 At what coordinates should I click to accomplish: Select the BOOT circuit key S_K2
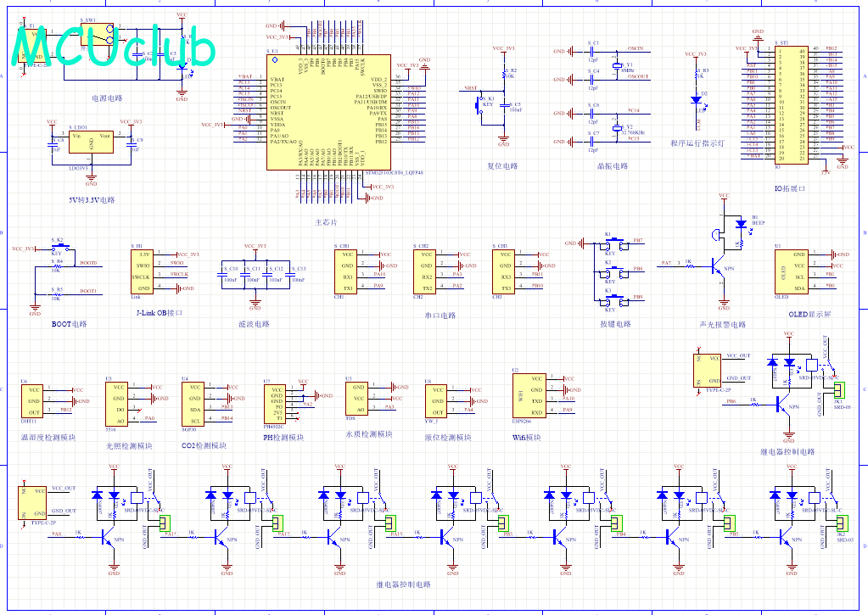(x=59, y=246)
